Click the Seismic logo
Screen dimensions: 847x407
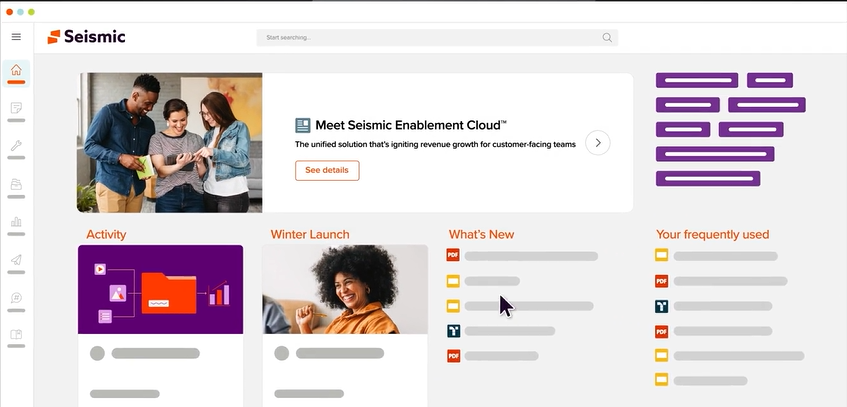(86, 37)
